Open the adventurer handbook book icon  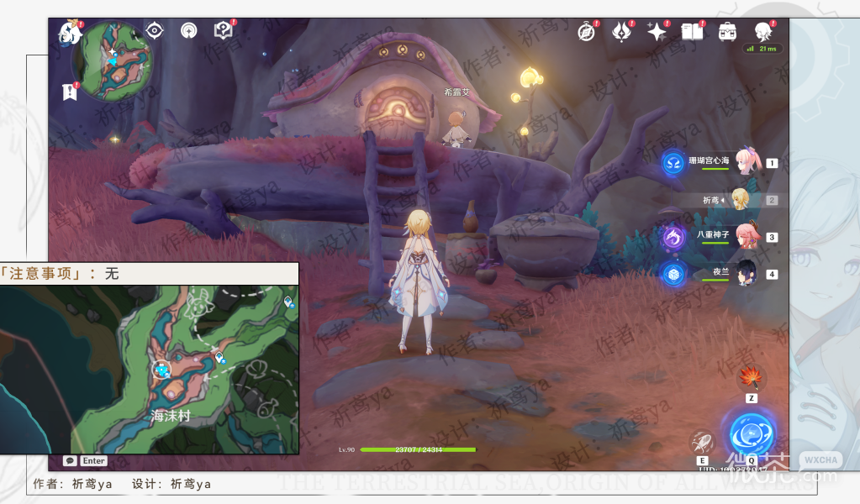pos(692,32)
